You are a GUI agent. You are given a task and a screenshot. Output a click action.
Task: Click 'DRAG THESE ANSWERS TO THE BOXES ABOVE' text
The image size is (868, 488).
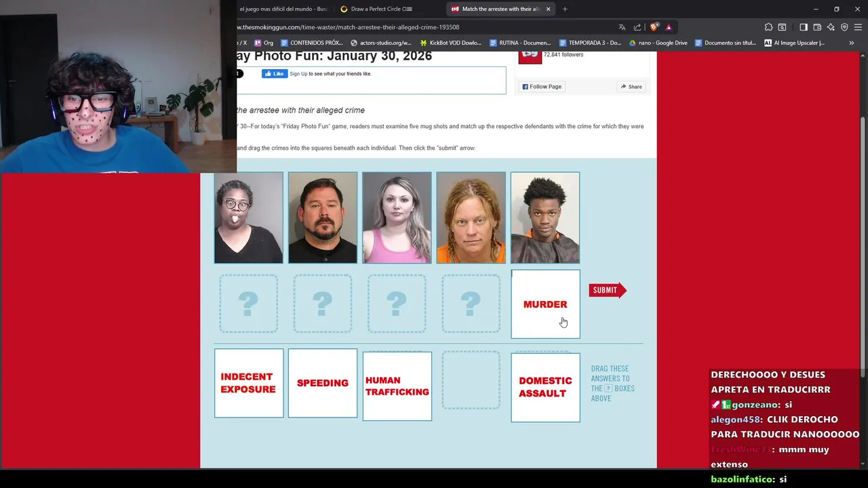tap(612, 384)
